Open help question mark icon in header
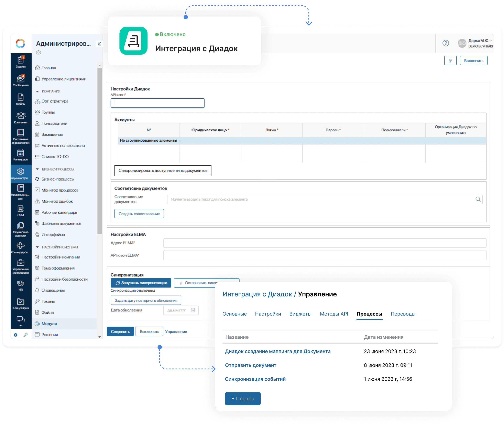Image resolution: width=504 pixels, height=427 pixels. (x=446, y=43)
